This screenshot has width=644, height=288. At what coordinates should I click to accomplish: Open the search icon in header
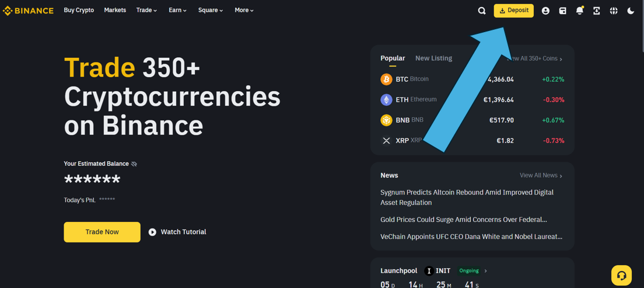(x=482, y=11)
